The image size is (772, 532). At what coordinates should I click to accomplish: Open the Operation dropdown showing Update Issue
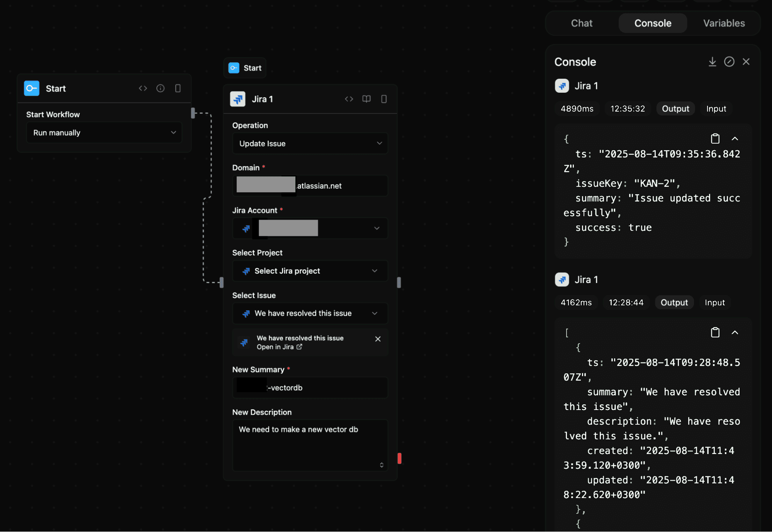310,143
